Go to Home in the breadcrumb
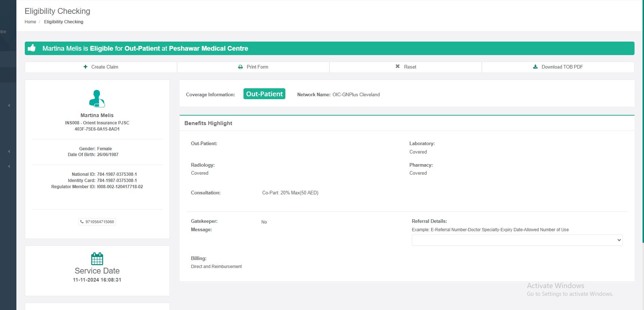 pos(30,22)
